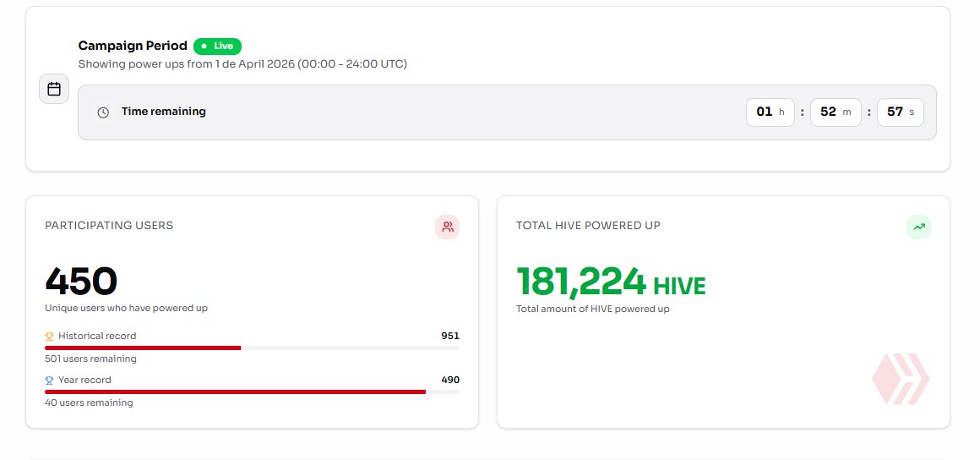
Task: Click the blue trophy icon by Year record
Action: pyautogui.click(x=49, y=380)
